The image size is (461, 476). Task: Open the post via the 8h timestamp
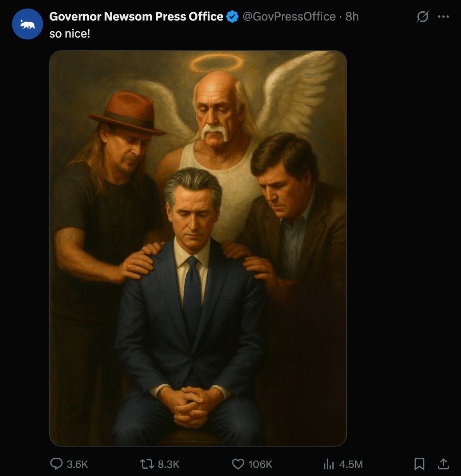[352, 17]
